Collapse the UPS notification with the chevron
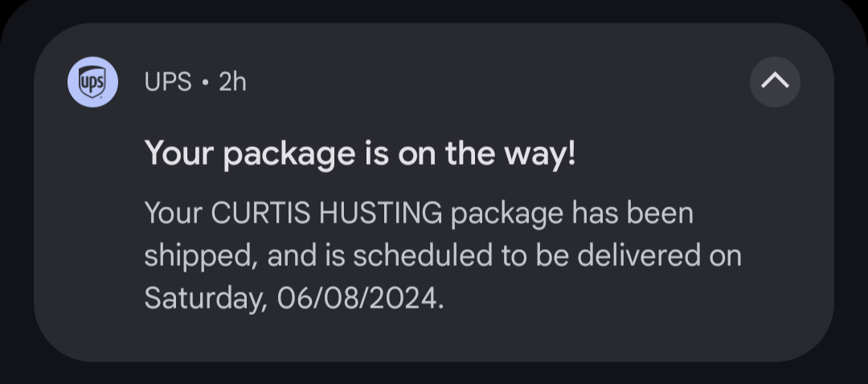Screen dimensions: 868x384 point(775,81)
